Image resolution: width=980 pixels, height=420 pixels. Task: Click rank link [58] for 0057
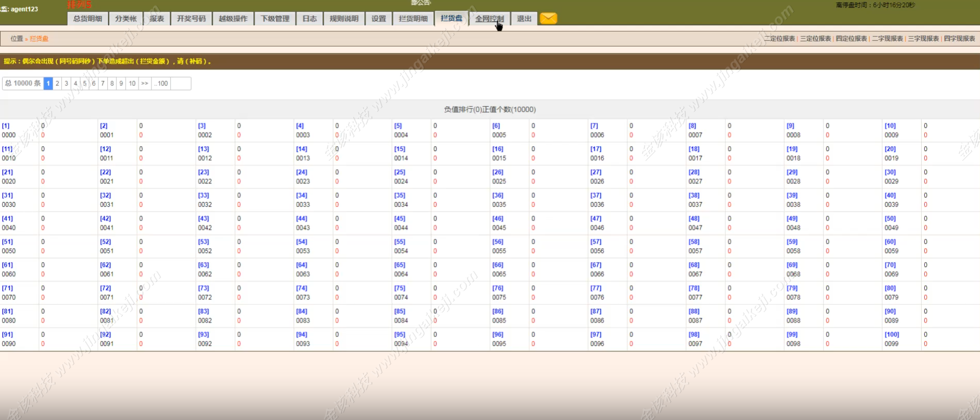pyautogui.click(x=694, y=242)
